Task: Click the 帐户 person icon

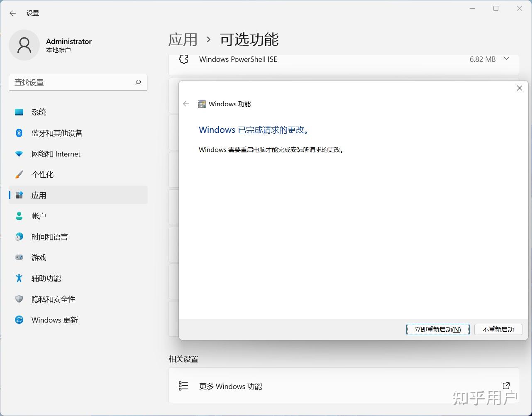Action: [x=19, y=216]
